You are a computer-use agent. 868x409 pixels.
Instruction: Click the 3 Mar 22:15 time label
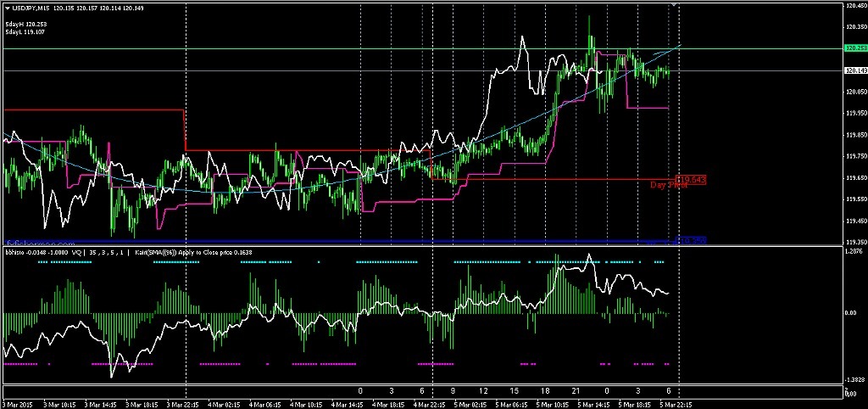point(183,404)
